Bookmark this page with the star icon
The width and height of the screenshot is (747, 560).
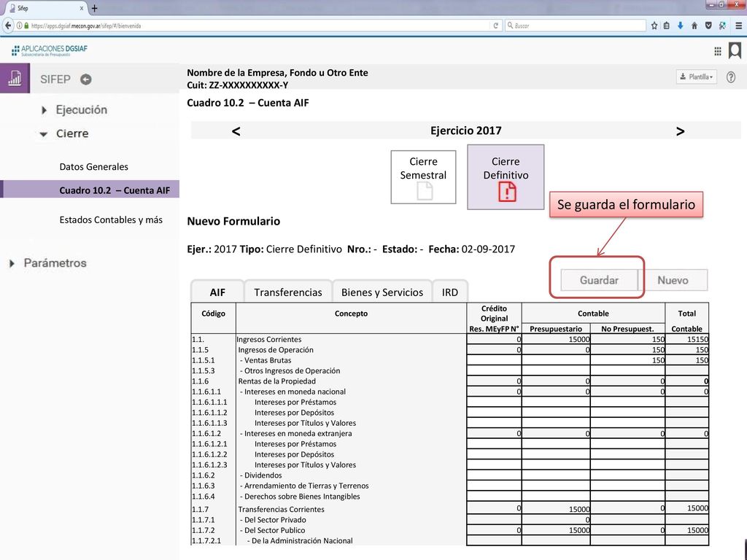coord(654,26)
